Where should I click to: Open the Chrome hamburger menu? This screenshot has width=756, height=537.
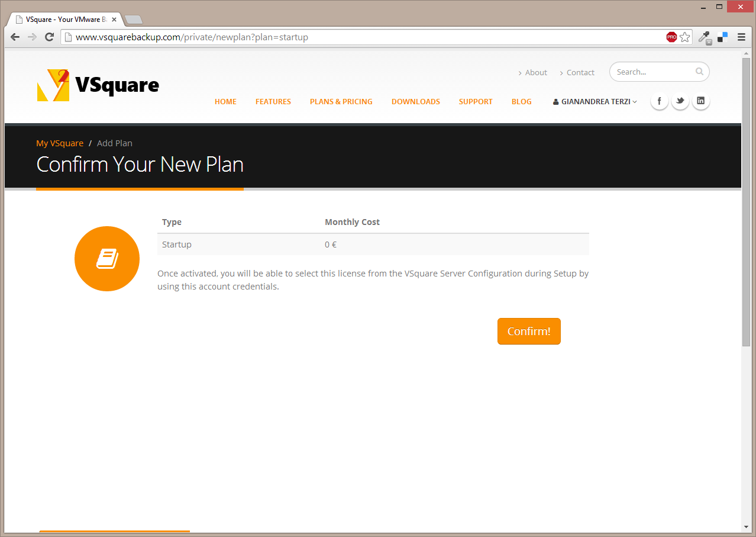click(741, 37)
